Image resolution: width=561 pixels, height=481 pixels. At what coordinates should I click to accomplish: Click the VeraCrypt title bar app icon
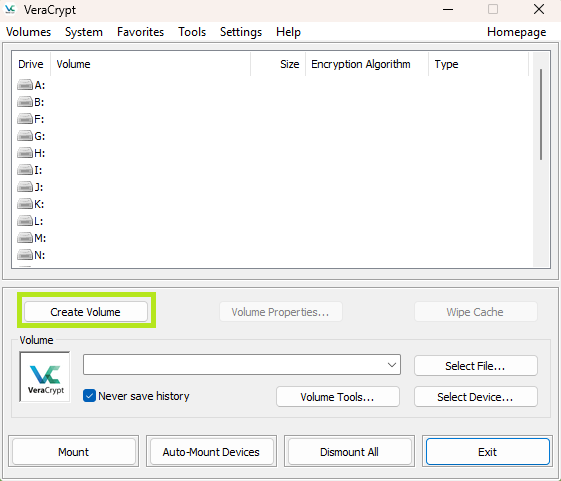pos(10,9)
